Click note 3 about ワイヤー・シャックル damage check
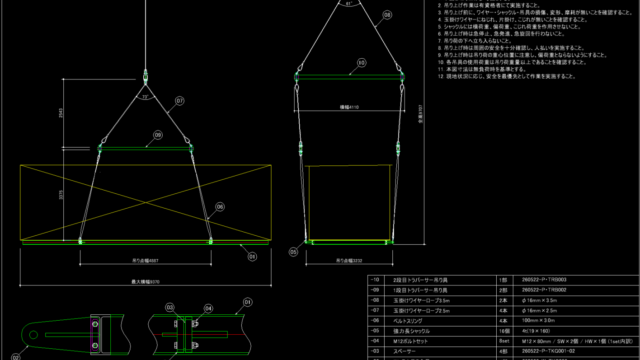This screenshot has width=640, height=360. point(535,13)
